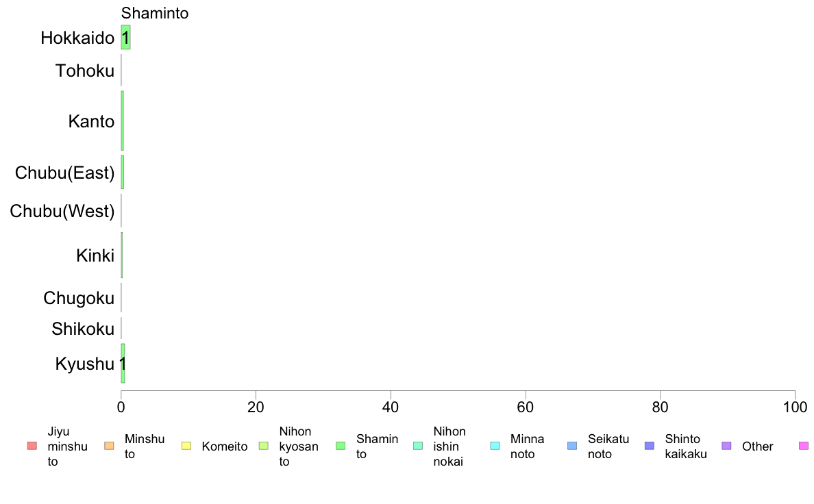Click the pink legend swatch at right edge
The height and width of the screenshot is (504, 814).
tap(804, 446)
